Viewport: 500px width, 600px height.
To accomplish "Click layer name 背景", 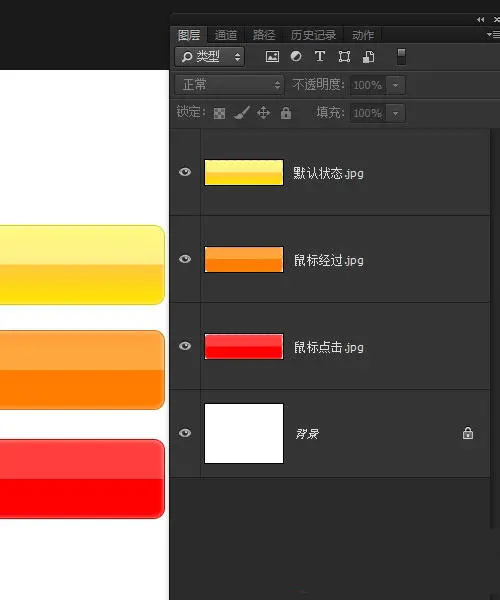I will point(307,434).
